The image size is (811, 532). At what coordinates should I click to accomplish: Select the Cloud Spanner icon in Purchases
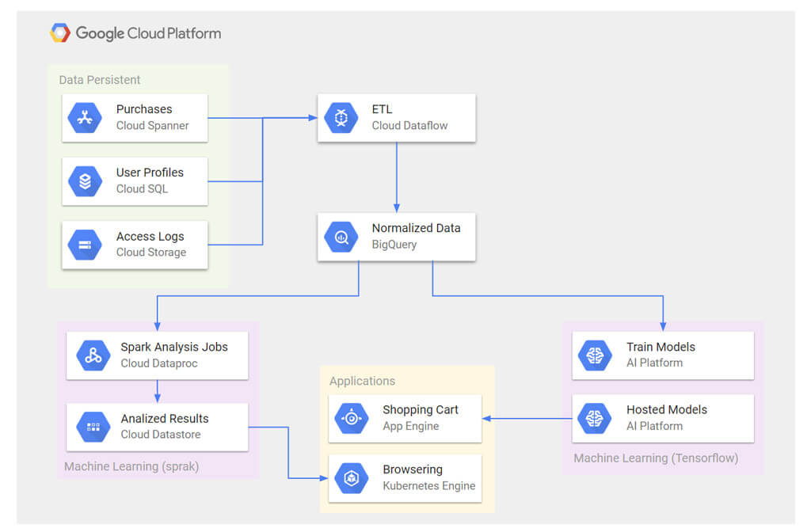pyautogui.click(x=85, y=118)
